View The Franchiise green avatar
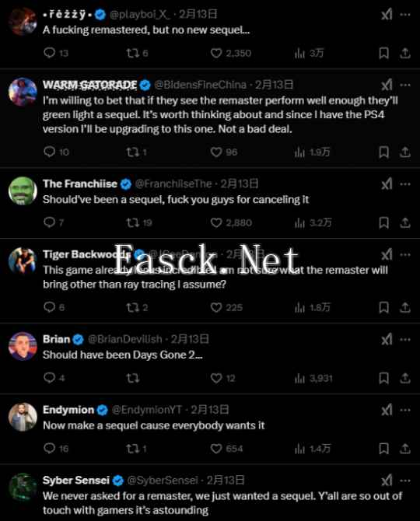Image resolution: width=420 pixels, height=521 pixels. 23,191
